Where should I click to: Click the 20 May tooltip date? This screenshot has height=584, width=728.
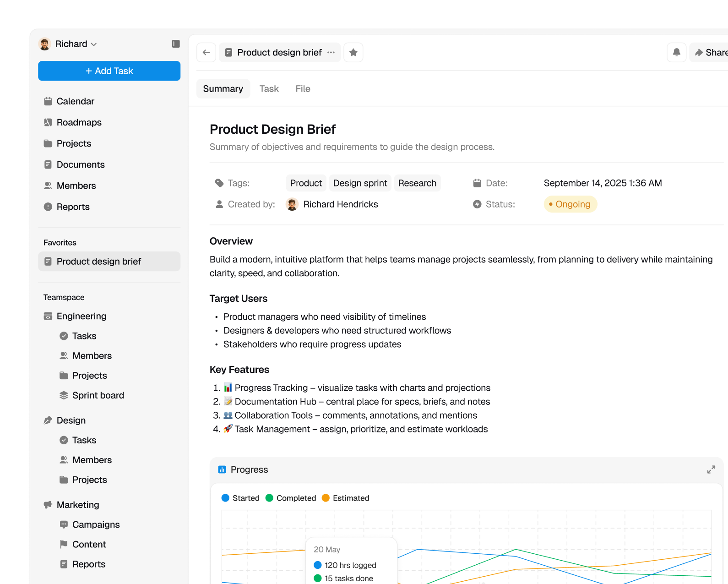(327, 550)
